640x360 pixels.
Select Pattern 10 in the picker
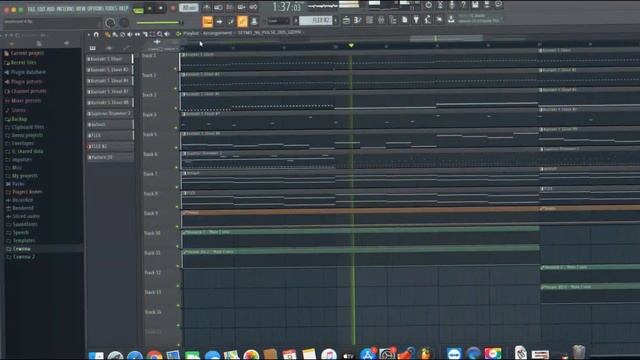110,157
